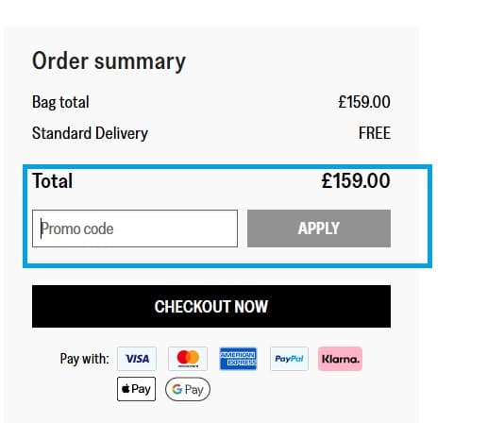This screenshot has height=423, width=504.
Task: Click the 'Pay with:' label
Action: tap(85, 359)
